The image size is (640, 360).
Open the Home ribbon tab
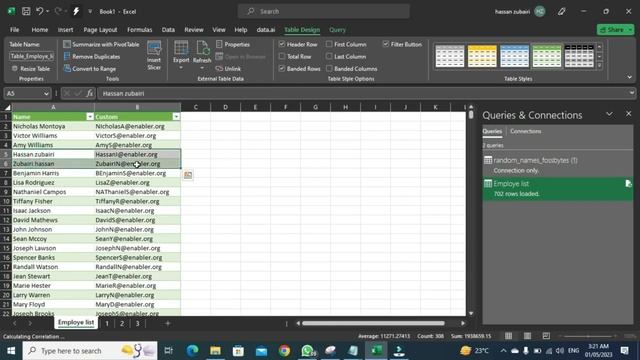click(40, 30)
